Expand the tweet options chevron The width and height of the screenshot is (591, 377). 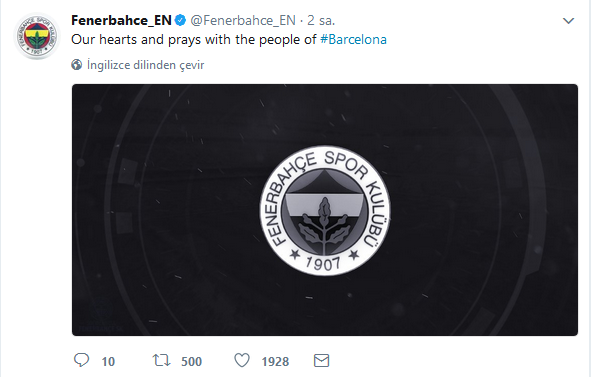(568, 21)
